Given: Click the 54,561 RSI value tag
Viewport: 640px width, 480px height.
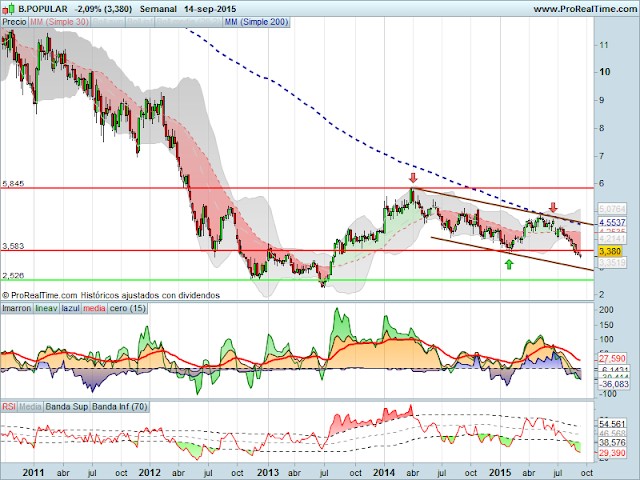Looking at the screenshot, I should [612, 424].
